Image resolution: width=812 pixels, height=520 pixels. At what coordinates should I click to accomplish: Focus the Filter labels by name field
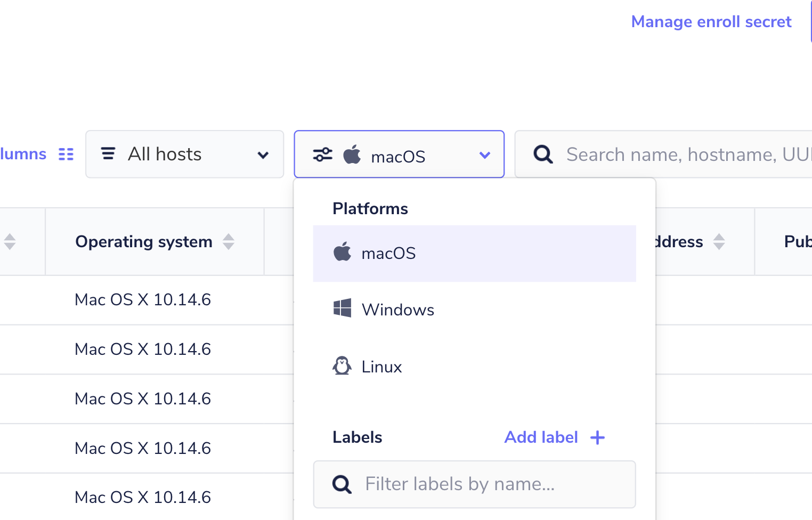474,484
